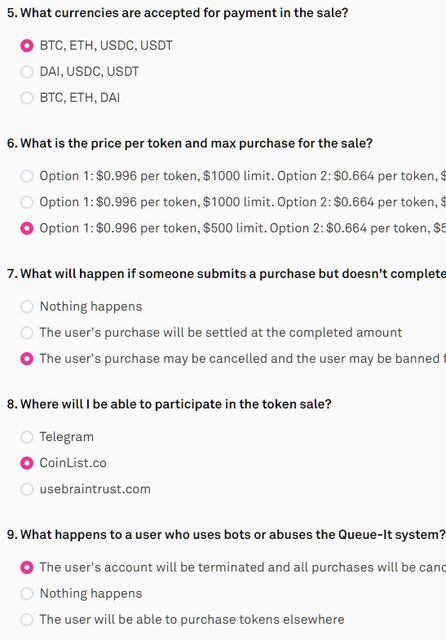Viewport: 446px width, 640px height.
Task: Select the 'BTC, ETH, USDC, USDT' radio option
Action: 27,45
